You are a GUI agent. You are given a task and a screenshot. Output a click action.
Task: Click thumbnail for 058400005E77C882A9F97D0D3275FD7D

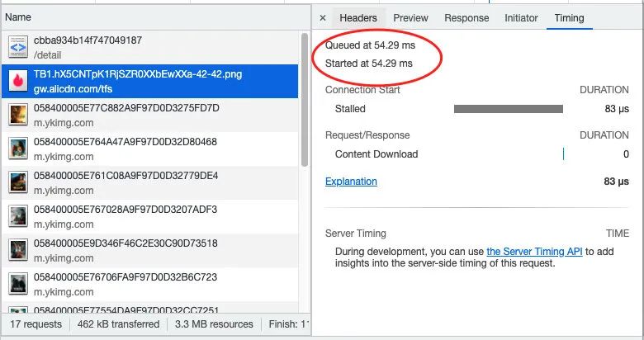pyautogui.click(x=18, y=115)
